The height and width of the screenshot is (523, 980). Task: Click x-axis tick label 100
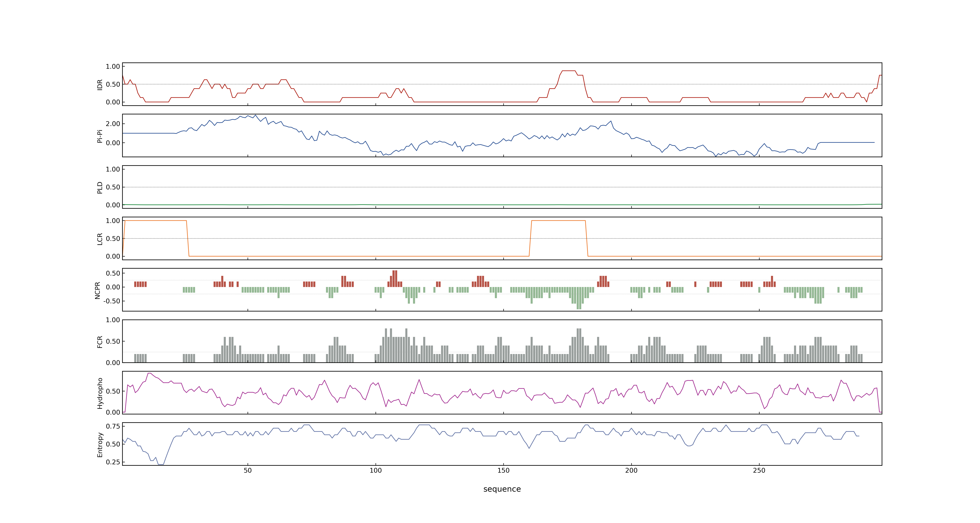pos(376,470)
